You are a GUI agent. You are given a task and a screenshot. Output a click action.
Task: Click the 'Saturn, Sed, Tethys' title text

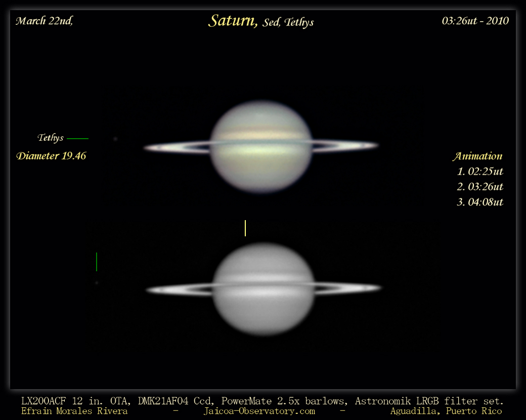[261, 21]
